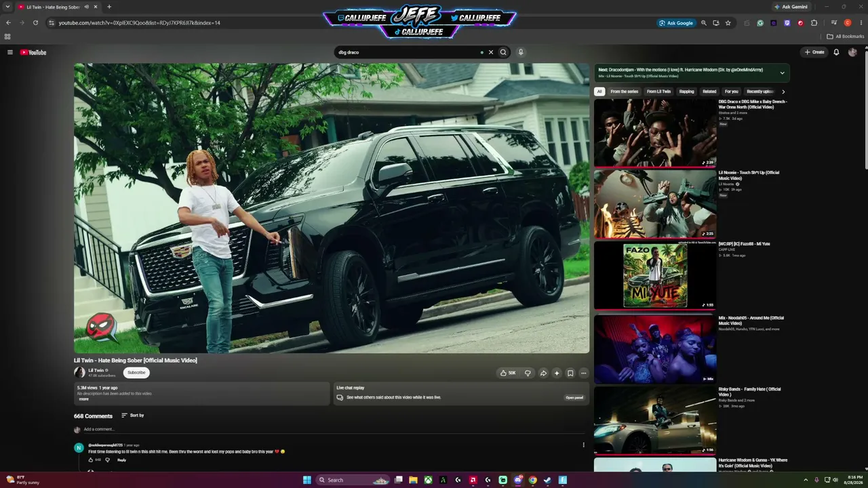
Task: Open File Explorer from the taskbar
Action: [x=414, y=480]
